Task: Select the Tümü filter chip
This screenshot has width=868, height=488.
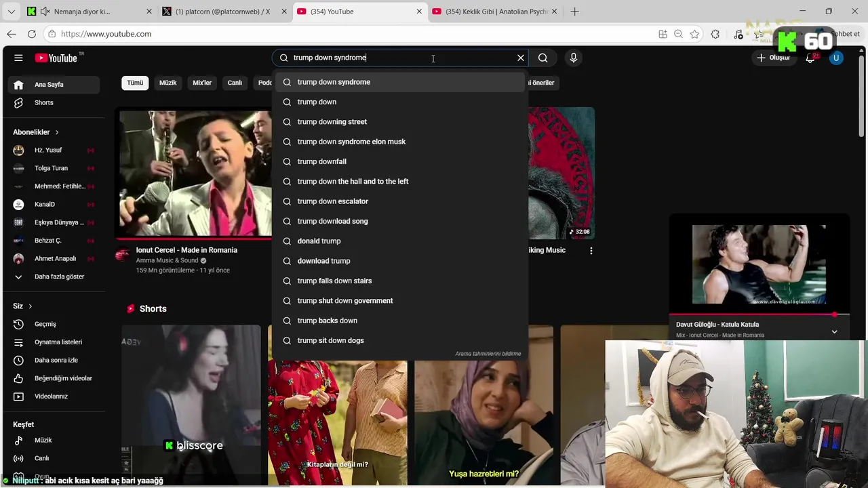Action: 135,83
